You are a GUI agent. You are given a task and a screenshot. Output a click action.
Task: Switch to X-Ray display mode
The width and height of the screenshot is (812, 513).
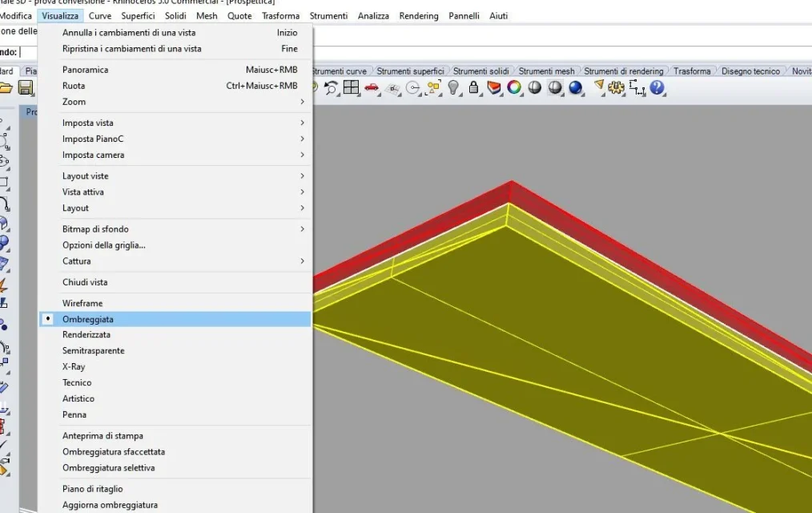coord(74,366)
